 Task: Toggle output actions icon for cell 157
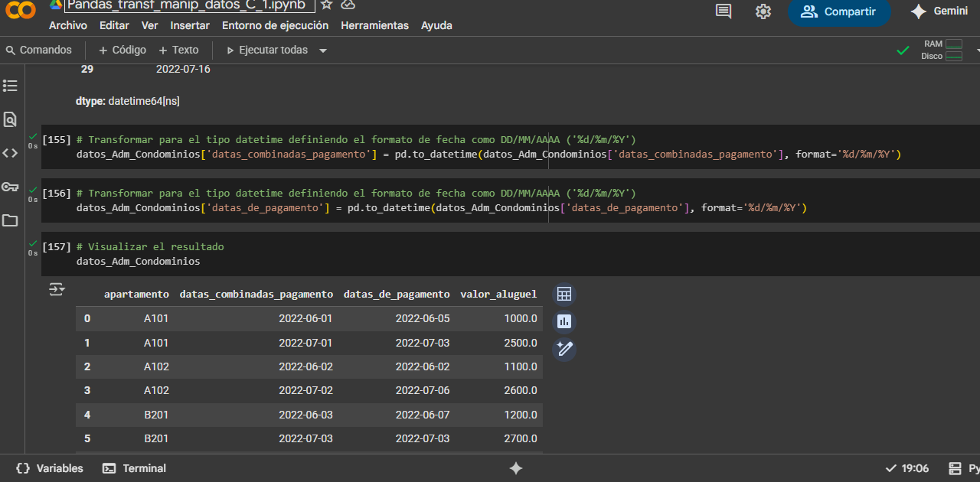point(57,289)
